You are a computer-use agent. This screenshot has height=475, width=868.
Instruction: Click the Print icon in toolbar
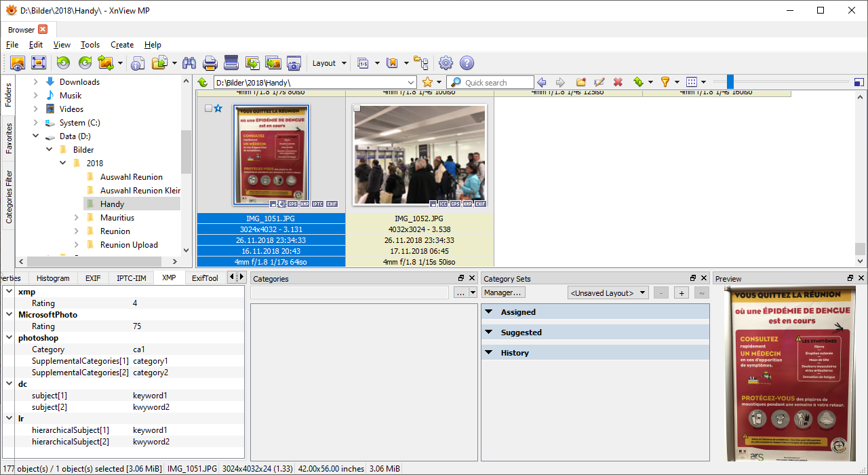pyautogui.click(x=210, y=63)
